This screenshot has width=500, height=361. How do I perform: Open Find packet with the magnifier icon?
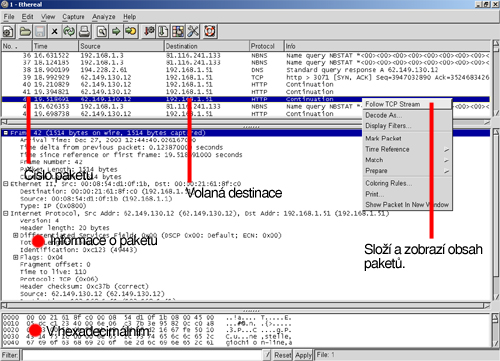[x=102, y=32]
